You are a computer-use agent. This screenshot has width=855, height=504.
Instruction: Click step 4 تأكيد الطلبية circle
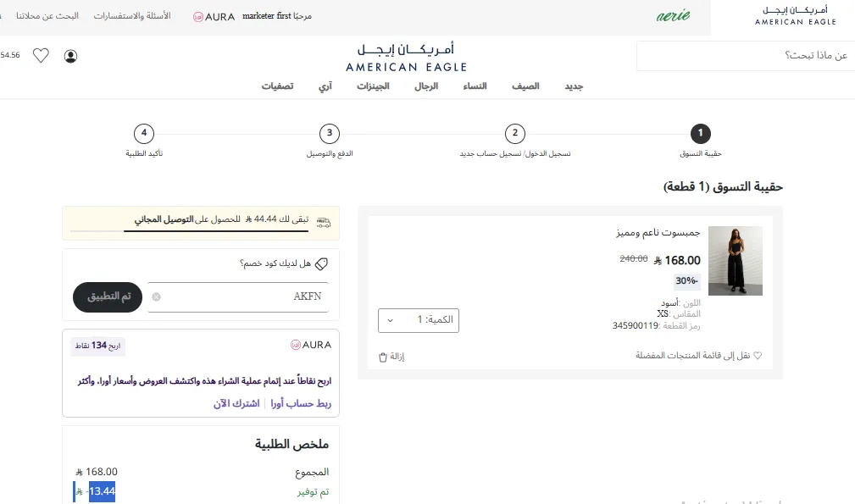pos(144,134)
